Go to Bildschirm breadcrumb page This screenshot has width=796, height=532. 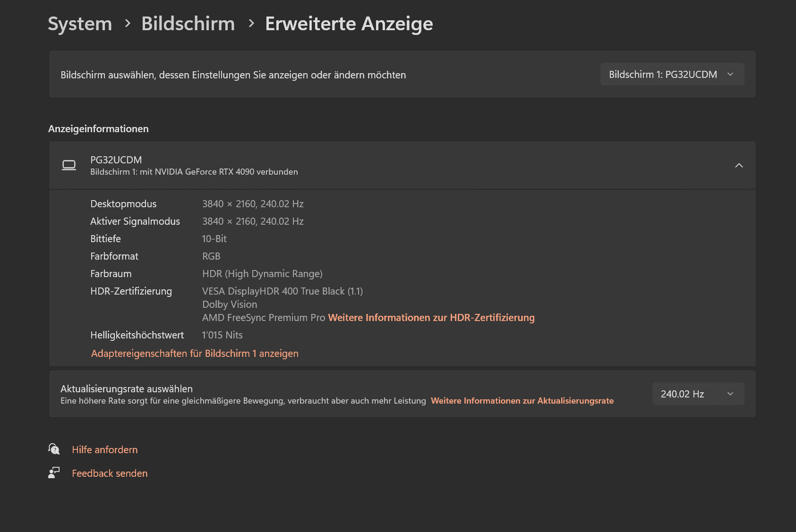click(x=188, y=24)
